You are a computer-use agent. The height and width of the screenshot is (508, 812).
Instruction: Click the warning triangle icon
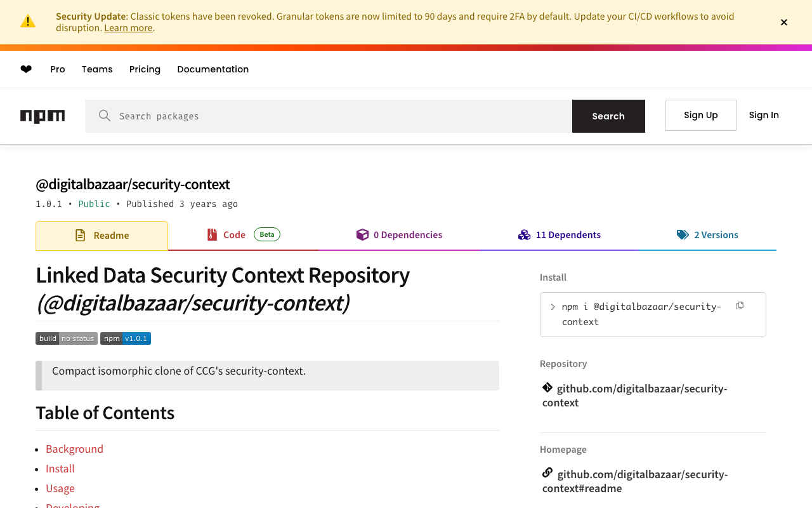click(28, 22)
